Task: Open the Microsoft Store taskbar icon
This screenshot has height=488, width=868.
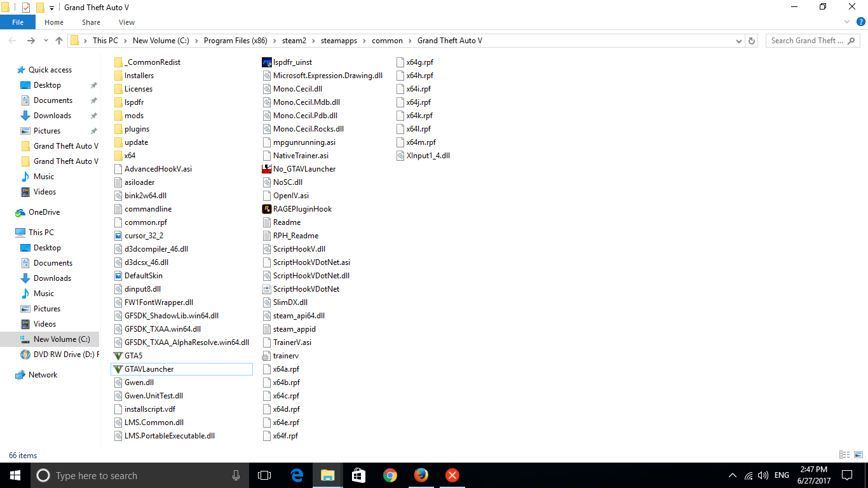Action: click(x=358, y=475)
